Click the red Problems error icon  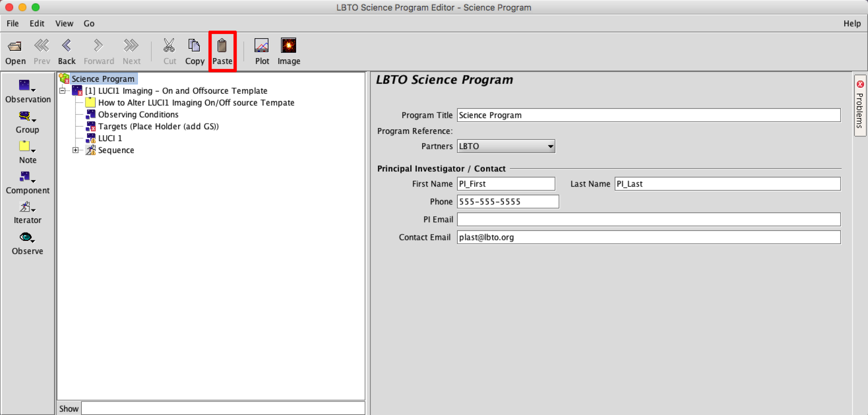[860, 84]
